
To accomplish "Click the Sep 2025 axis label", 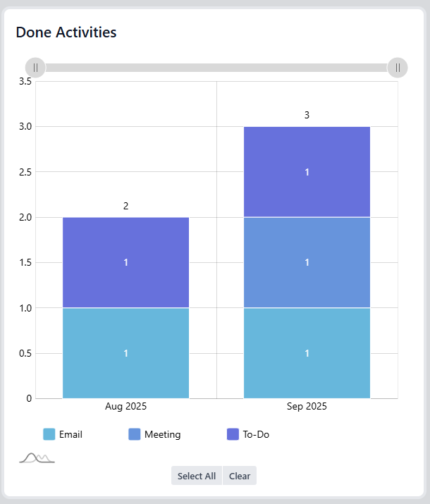I will [307, 407].
